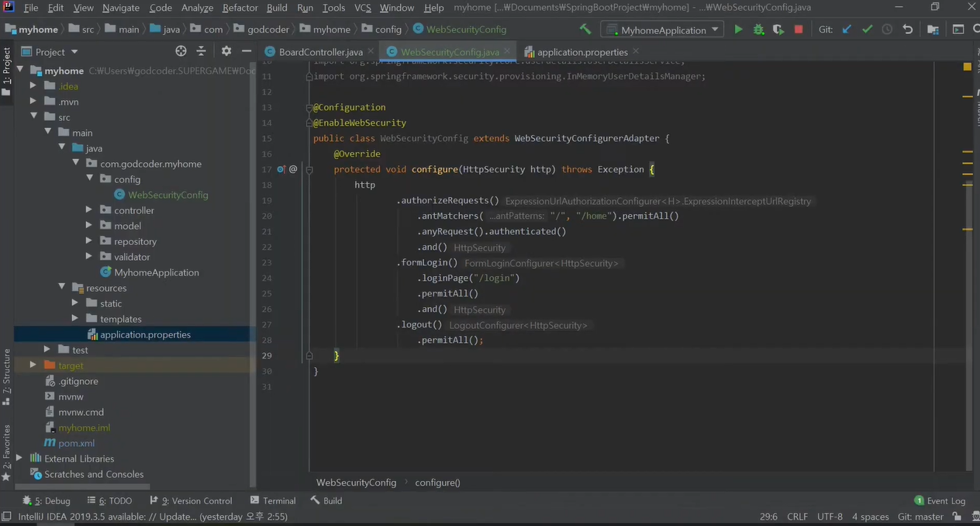
Task: Open the Version Control tool window
Action: pos(191,500)
